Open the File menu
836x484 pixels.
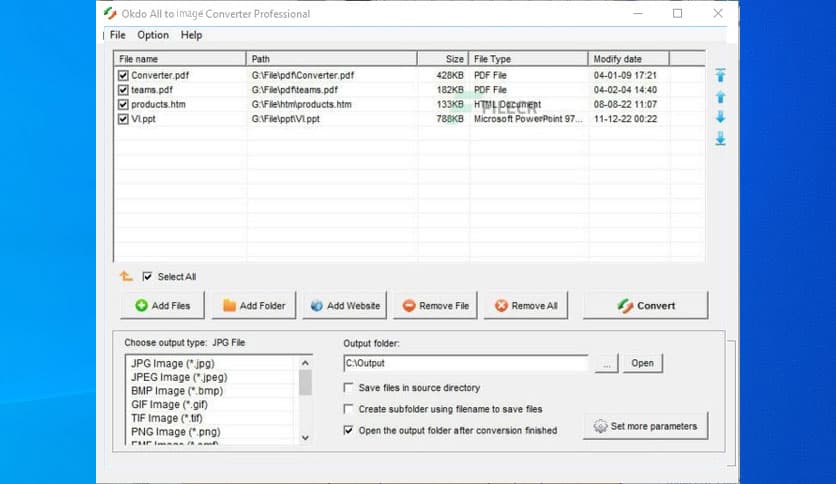(x=117, y=35)
